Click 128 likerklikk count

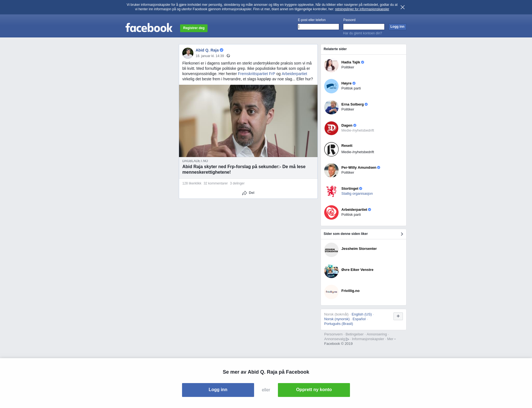tap(192, 183)
